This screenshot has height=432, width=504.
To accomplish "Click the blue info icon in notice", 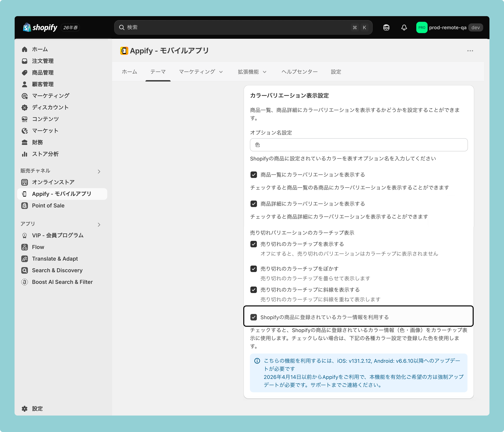I will point(257,361).
